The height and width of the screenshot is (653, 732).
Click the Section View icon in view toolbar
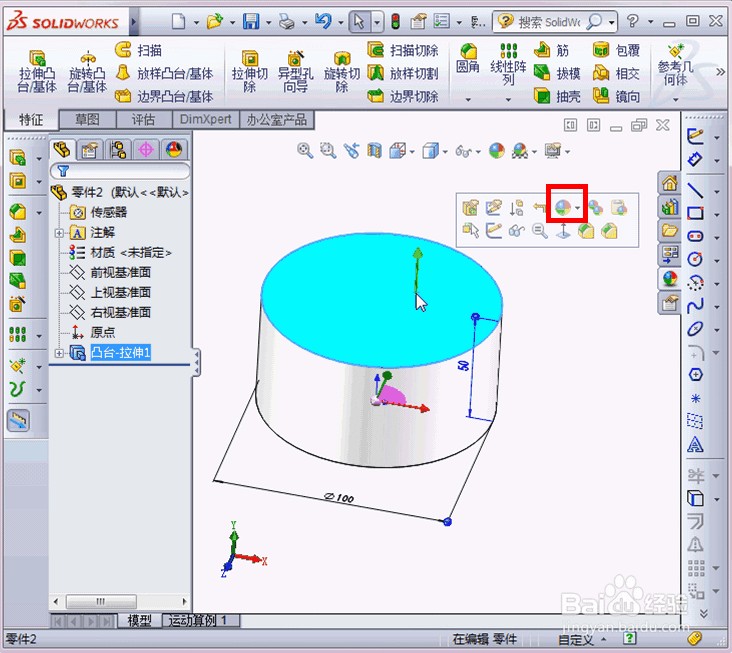point(374,151)
